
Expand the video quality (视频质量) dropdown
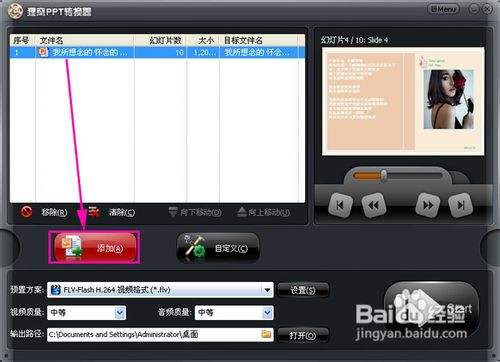120,313
